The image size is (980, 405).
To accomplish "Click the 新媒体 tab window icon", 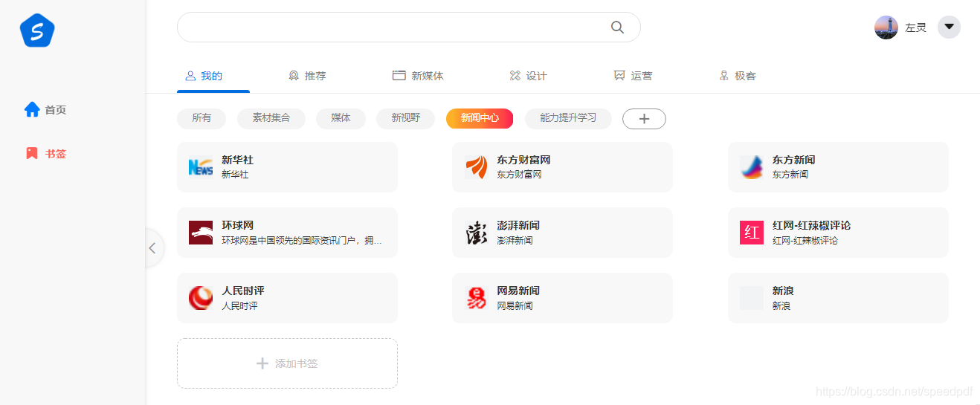I will [x=399, y=76].
